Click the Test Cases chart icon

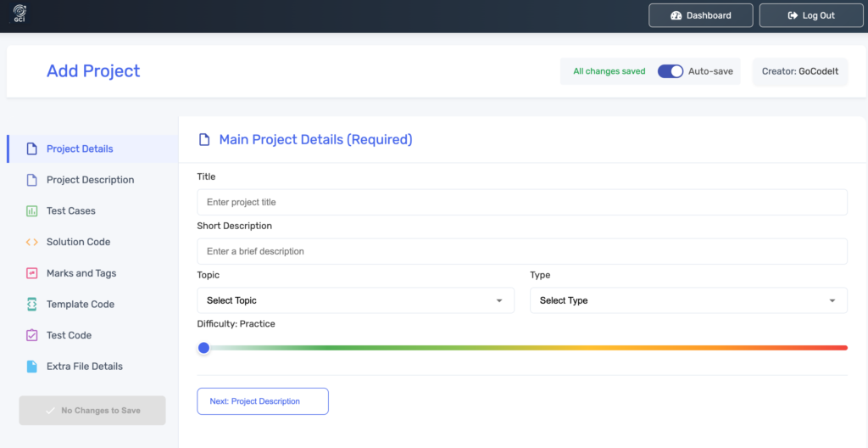[x=32, y=211]
